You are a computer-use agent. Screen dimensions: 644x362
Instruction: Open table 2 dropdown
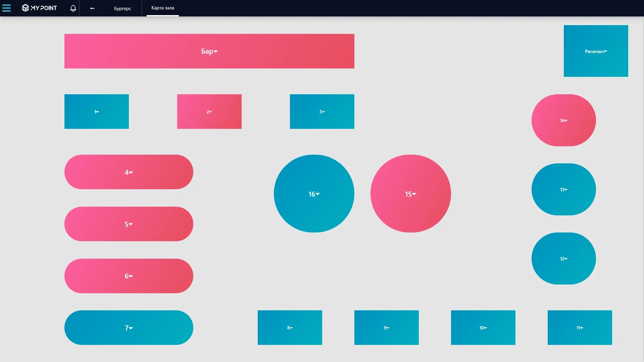tap(209, 111)
